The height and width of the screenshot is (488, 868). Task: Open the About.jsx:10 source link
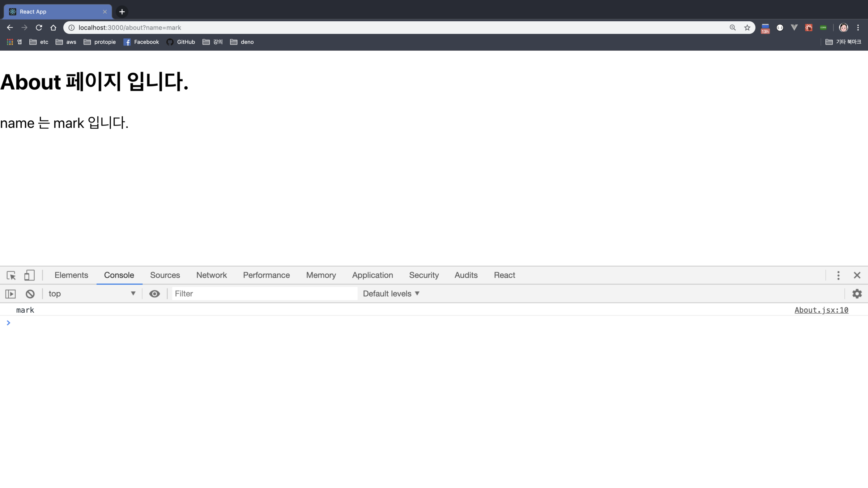point(821,310)
